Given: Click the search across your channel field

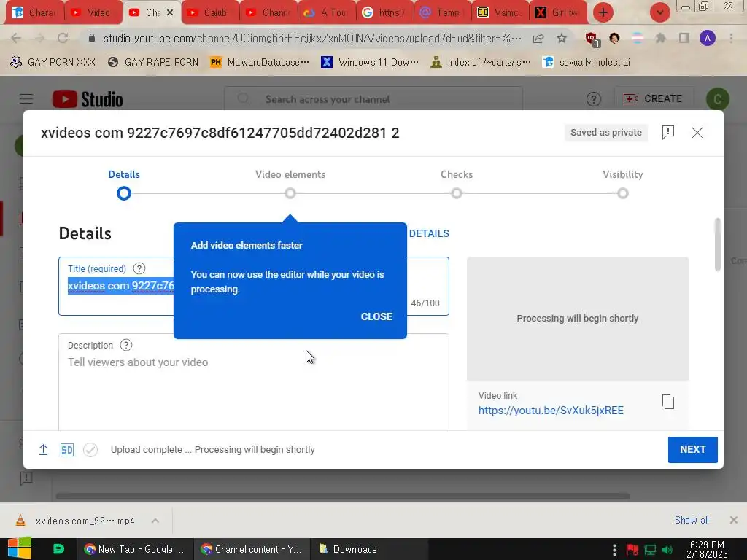Looking at the screenshot, I should click(x=373, y=99).
